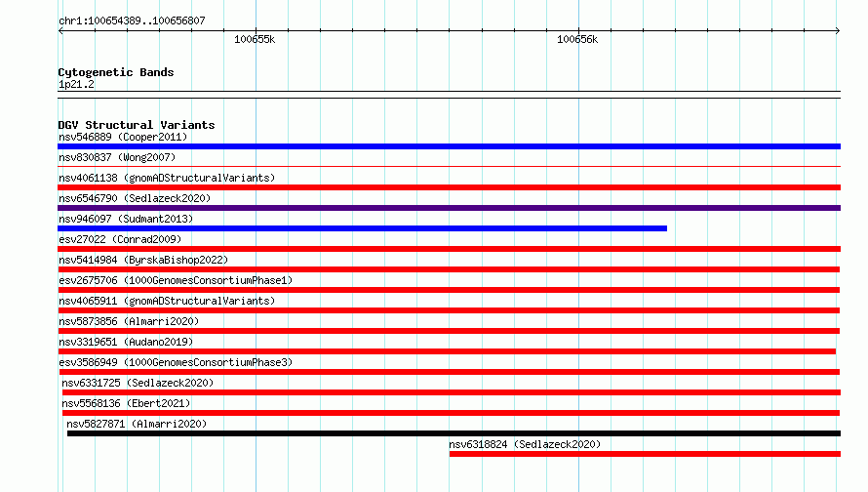868x492 pixels.
Task: Open nsv5873856 (Almarri2020) label
Action: 129,321
